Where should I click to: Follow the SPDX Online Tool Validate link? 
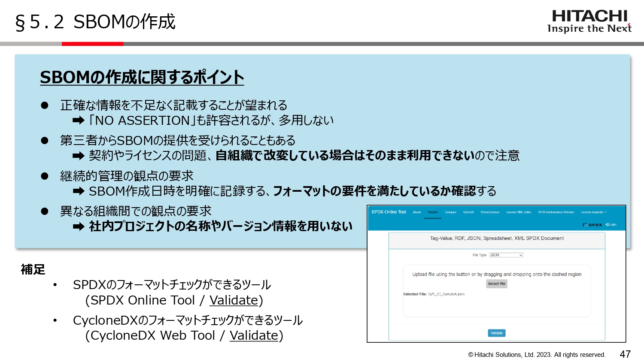point(233,301)
